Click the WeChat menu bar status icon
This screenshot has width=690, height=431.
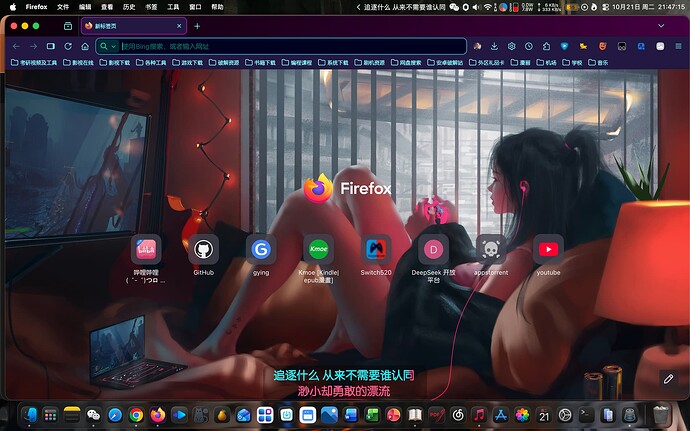pos(454,7)
